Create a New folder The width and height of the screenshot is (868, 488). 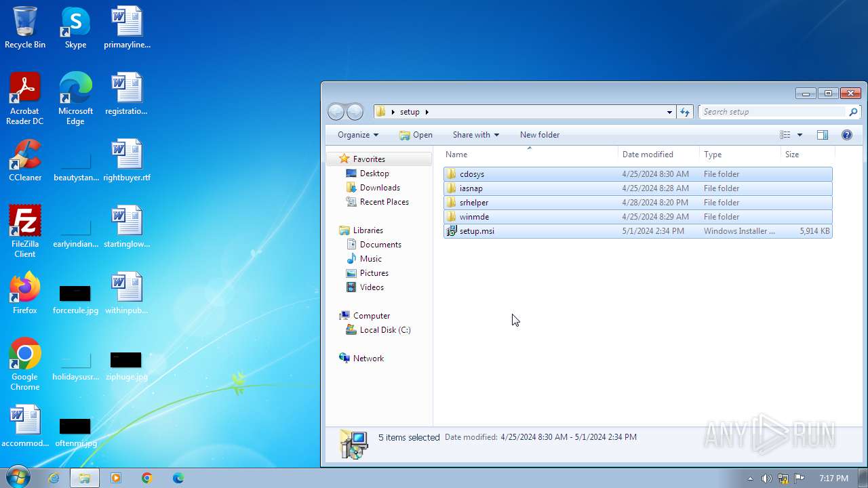[x=540, y=135]
